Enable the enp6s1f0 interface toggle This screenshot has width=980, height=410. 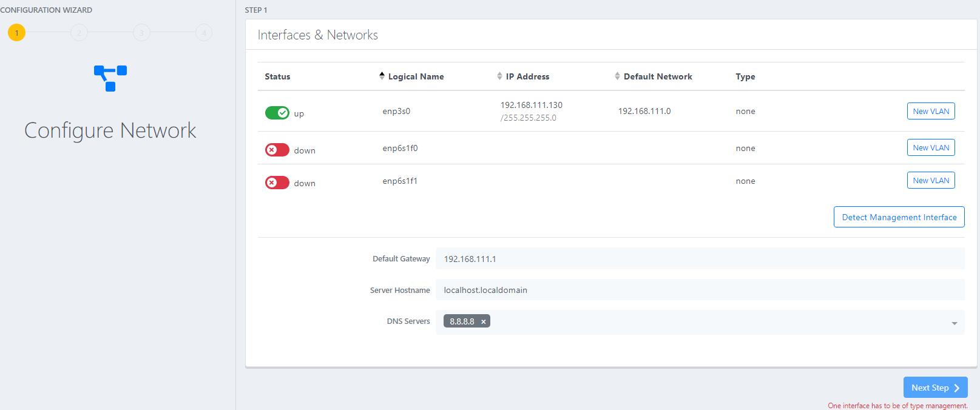(x=277, y=150)
